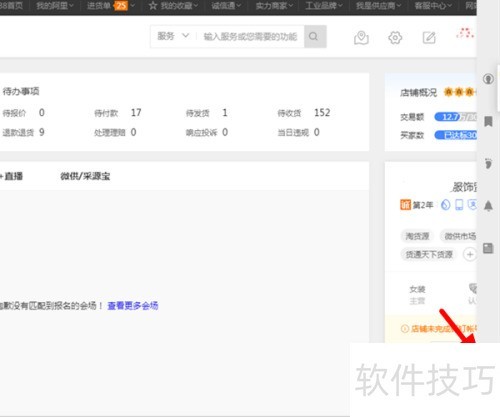Click the 店铺概况 heading

(x=418, y=92)
